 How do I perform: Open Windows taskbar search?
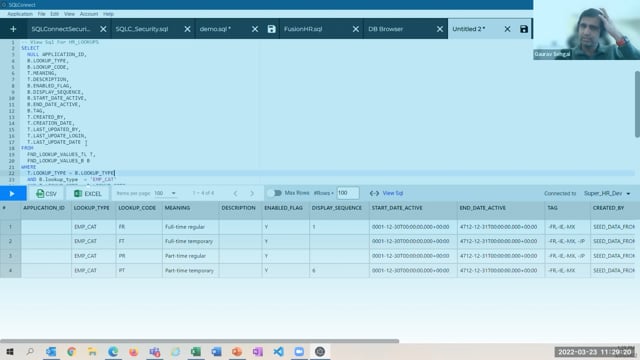point(30,351)
